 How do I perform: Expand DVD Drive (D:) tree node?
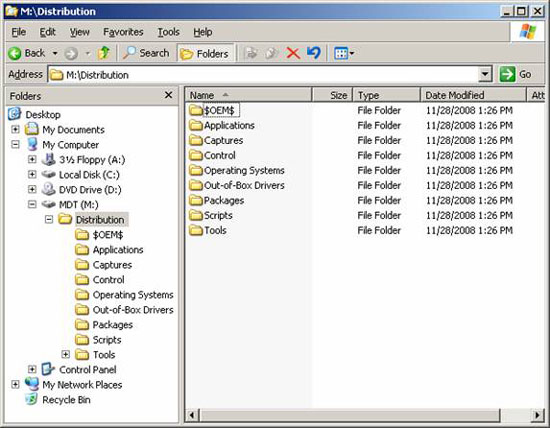pos(32,189)
